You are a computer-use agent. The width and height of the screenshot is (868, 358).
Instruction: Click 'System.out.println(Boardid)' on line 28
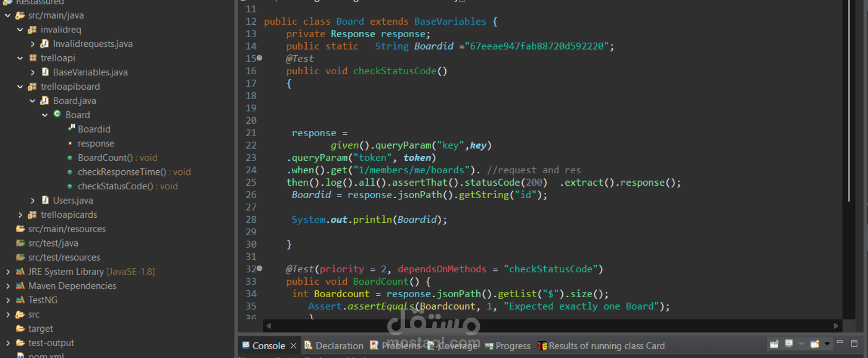click(366, 220)
